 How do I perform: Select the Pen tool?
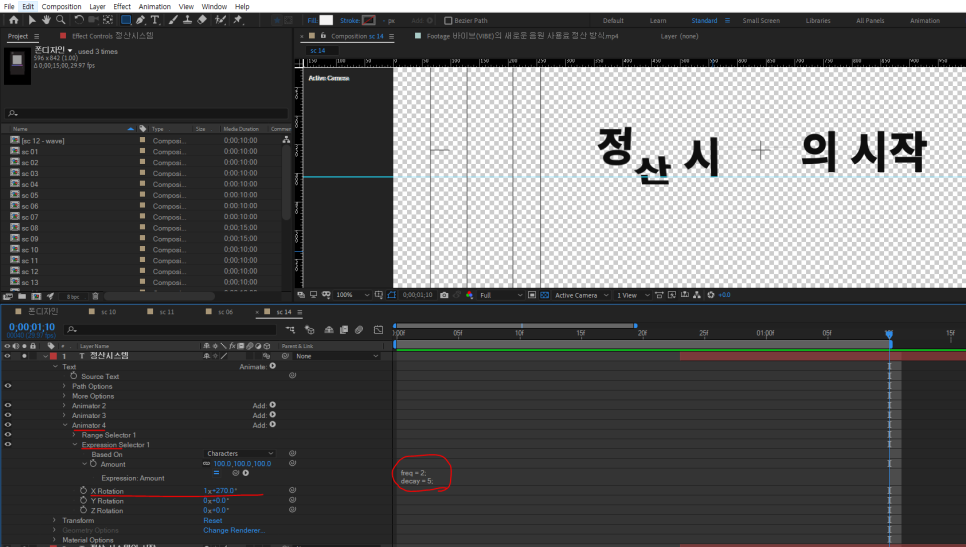[x=141, y=20]
